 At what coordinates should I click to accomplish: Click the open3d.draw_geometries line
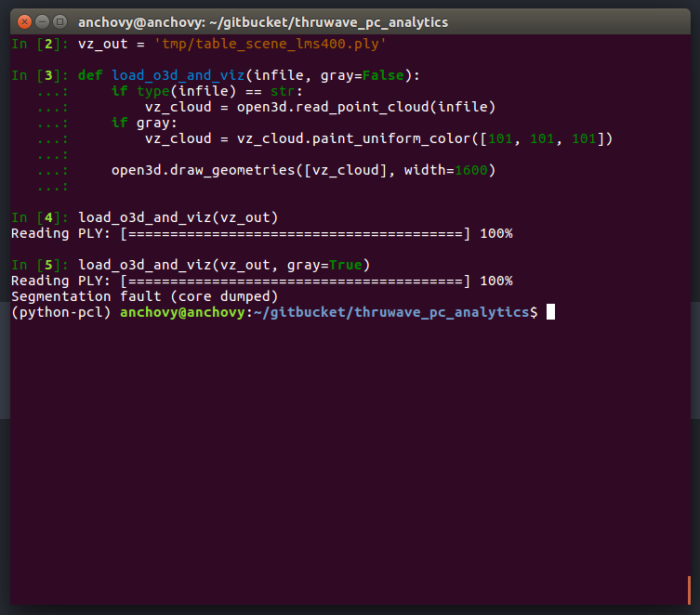click(x=304, y=170)
